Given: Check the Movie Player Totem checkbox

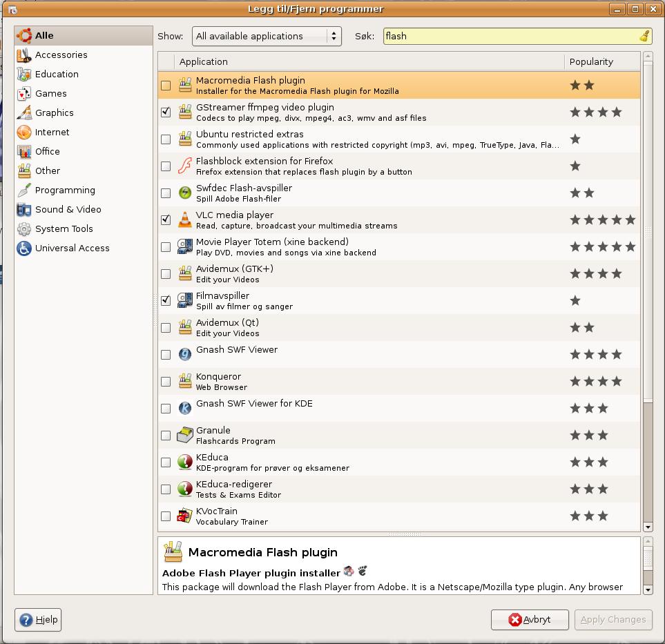Looking at the screenshot, I should tap(166, 246).
